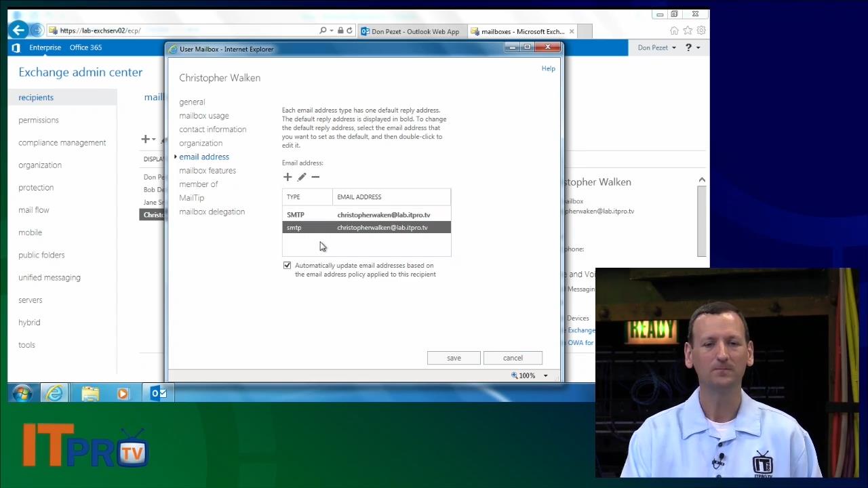The width and height of the screenshot is (868, 488).
Task: Click the Office logo icon in header
Action: pos(16,47)
